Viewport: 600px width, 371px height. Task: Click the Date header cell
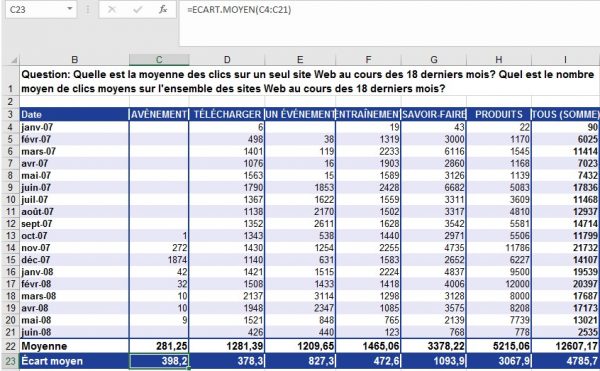pyautogui.click(x=75, y=114)
